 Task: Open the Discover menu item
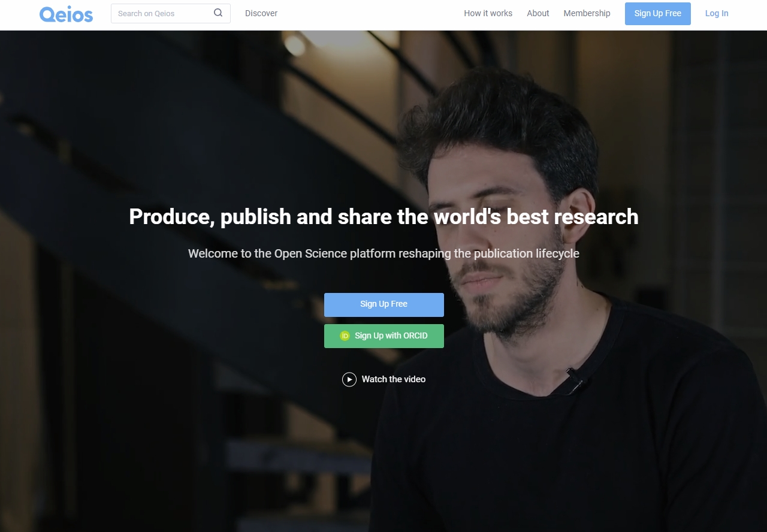coord(261,13)
